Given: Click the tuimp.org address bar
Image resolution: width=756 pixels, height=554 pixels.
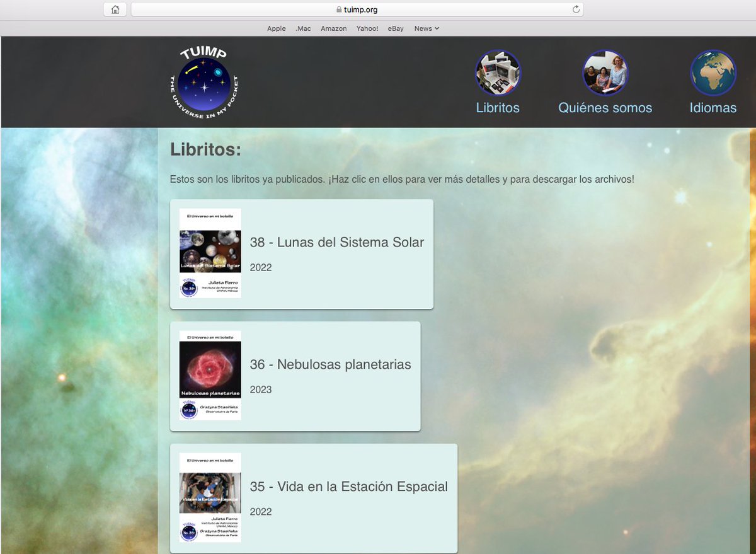Looking at the screenshot, I should point(357,9).
